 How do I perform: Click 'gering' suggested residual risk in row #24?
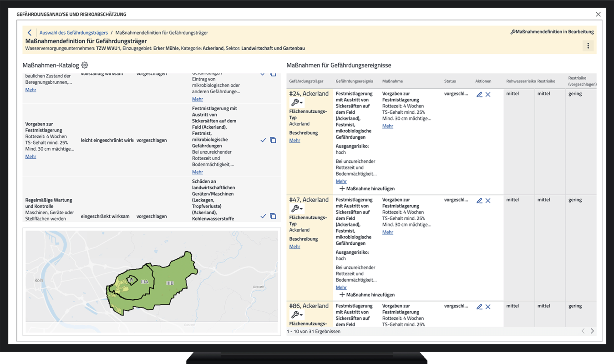tap(575, 94)
